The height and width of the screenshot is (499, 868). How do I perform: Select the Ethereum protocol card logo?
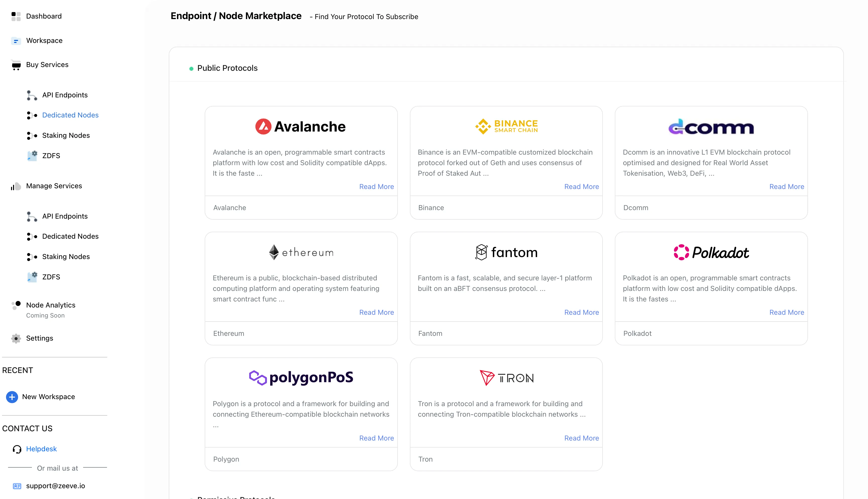tap(301, 253)
